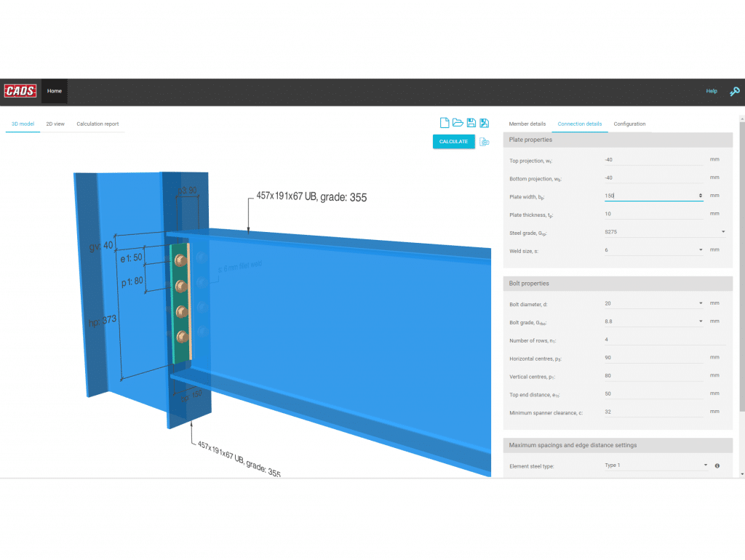Open the Help link
The image size is (745, 560).
712,91
